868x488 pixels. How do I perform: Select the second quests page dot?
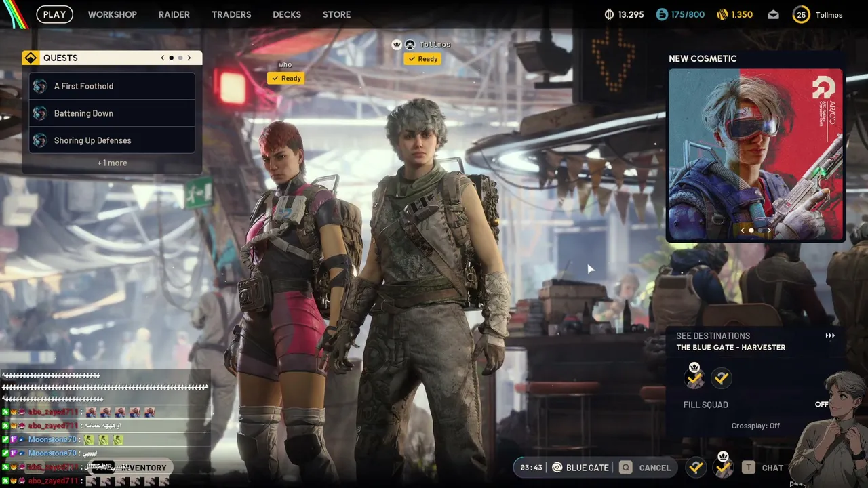tap(180, 58)
